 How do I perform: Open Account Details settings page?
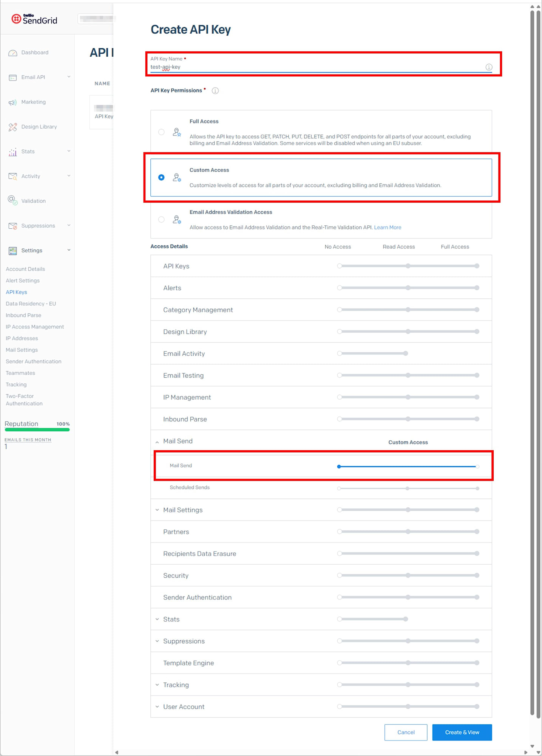[25, 269]
